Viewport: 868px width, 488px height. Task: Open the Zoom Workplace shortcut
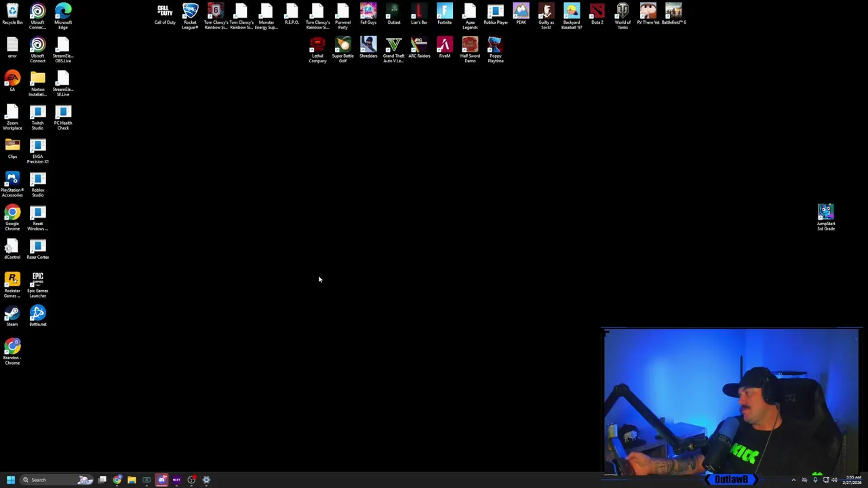pyautogui.click(x=12, y=117)
